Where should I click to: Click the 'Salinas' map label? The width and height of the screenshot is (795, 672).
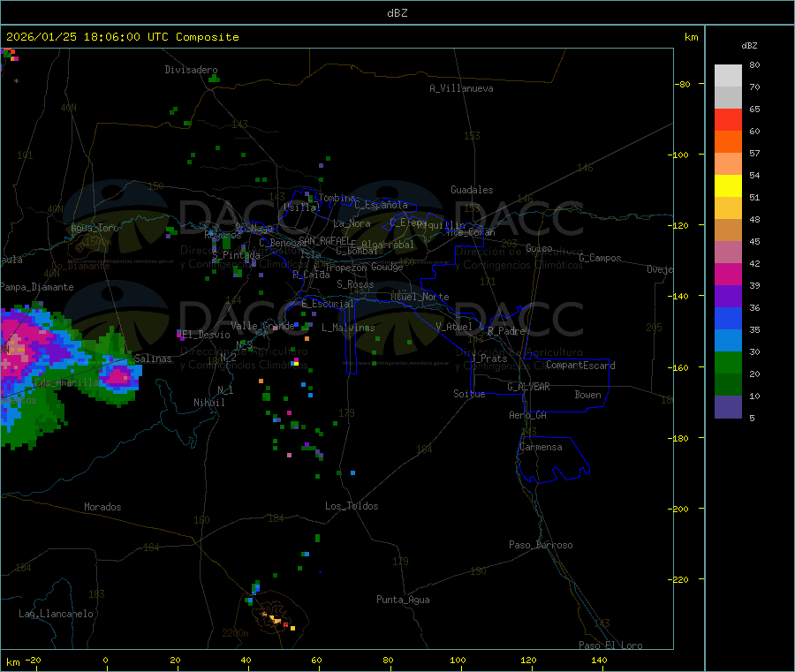pos(153,359)
